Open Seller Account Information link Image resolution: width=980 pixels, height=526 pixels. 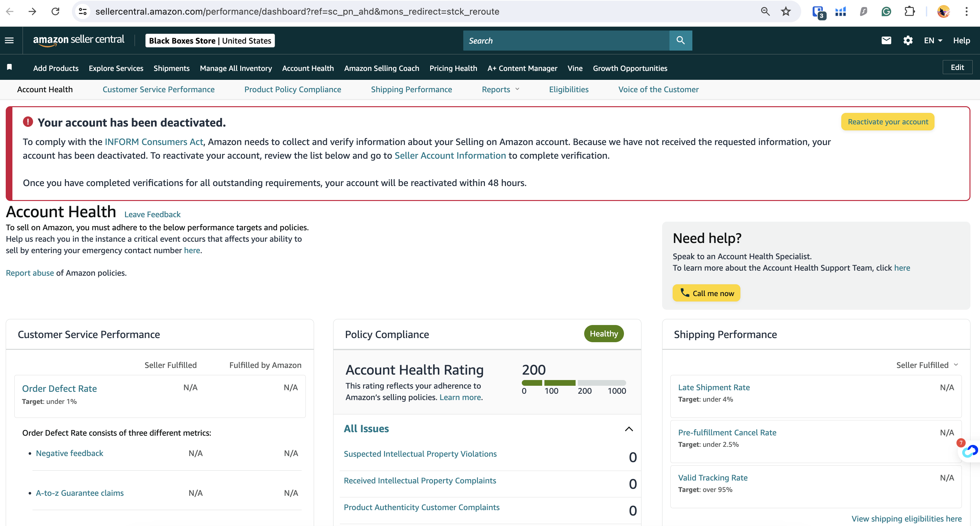[450, 156]
